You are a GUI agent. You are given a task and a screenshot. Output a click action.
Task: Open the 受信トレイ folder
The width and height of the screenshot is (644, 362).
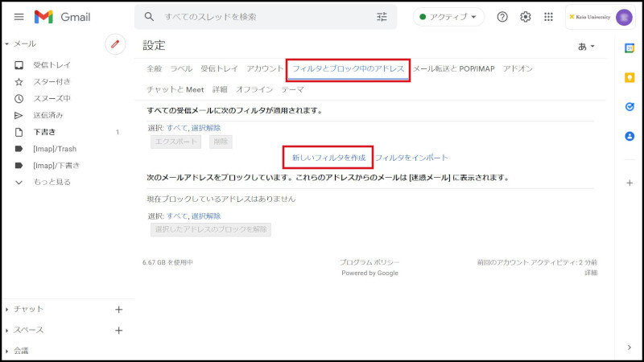coord(52,65)
